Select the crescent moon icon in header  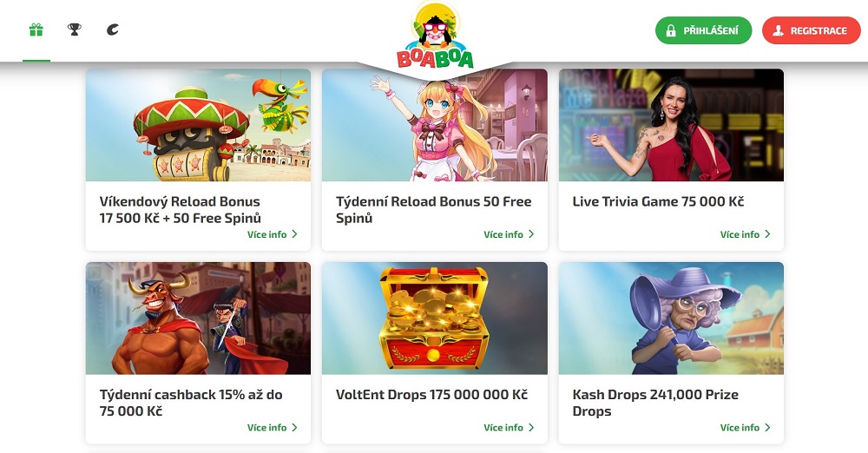point(112,30)
